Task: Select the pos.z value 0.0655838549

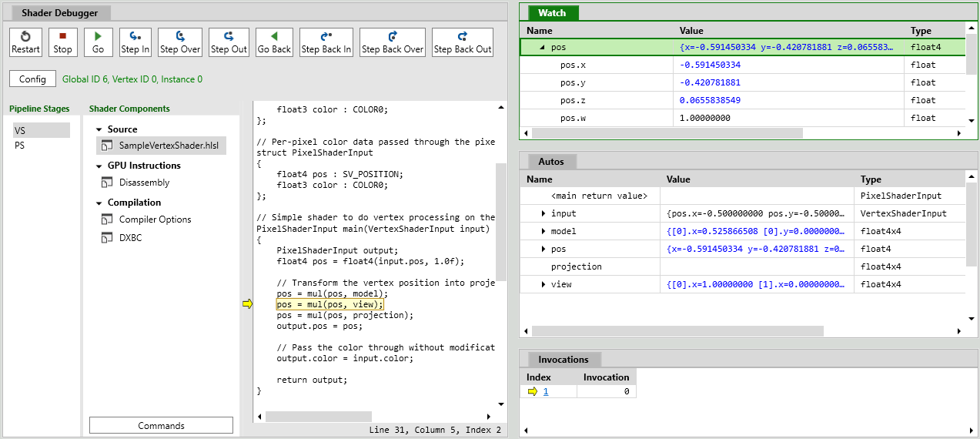Action: point(710,100)
